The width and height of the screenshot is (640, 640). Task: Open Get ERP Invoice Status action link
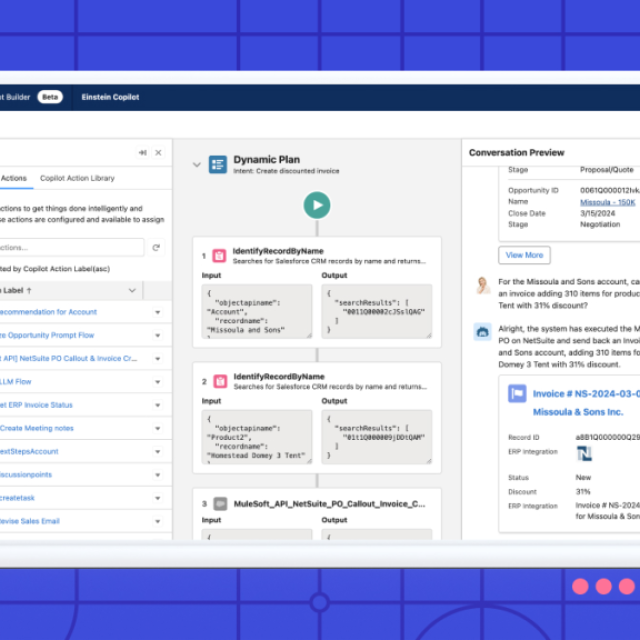pos(36,405)
